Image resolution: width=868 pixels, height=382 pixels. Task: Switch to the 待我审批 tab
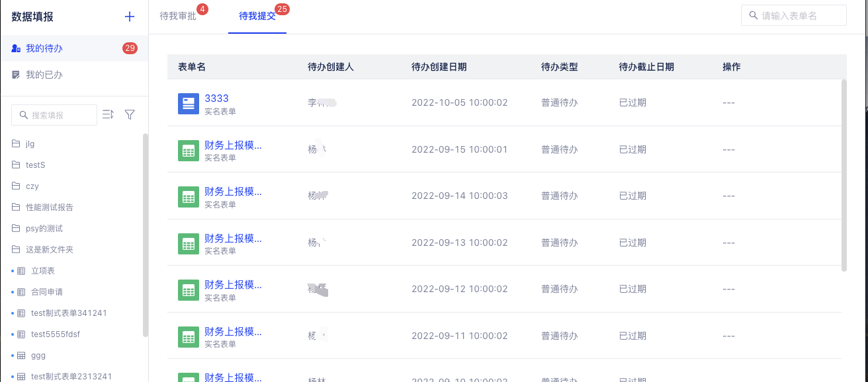(x=178, y=16)
